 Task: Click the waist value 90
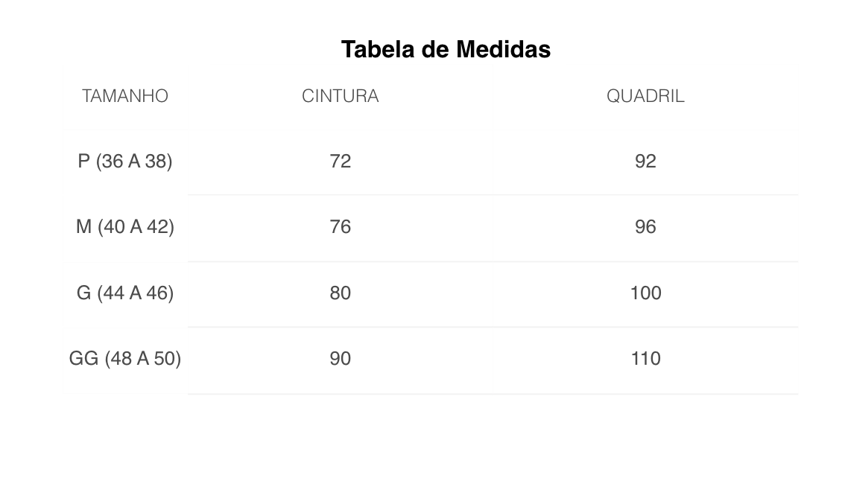click(340, 359)
